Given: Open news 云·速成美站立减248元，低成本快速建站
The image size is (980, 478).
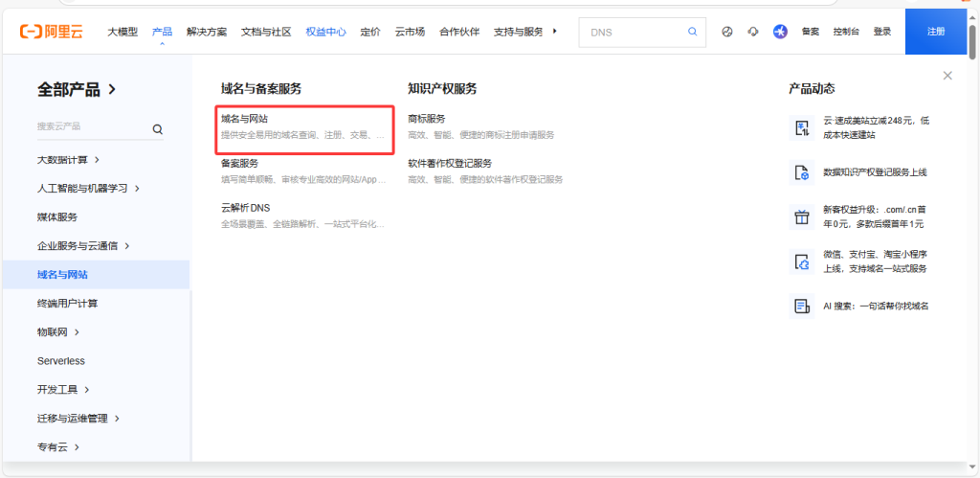Looking at the screenshot, I should (x=877, y=127).
